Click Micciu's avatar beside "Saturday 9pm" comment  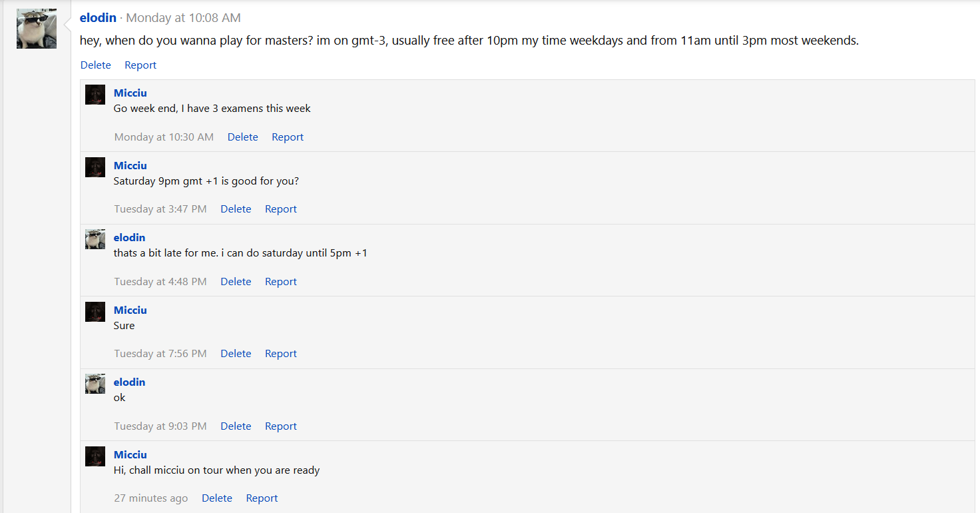pos(95,167)
